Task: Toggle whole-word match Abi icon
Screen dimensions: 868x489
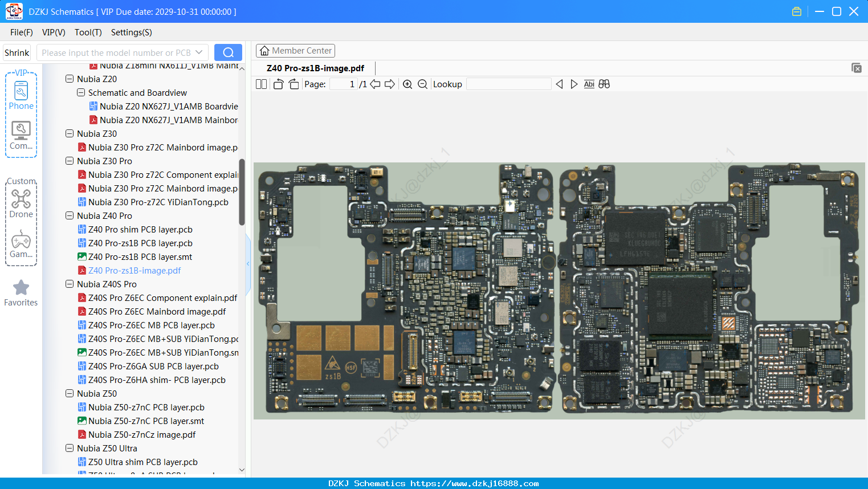Action: [589, 84]
